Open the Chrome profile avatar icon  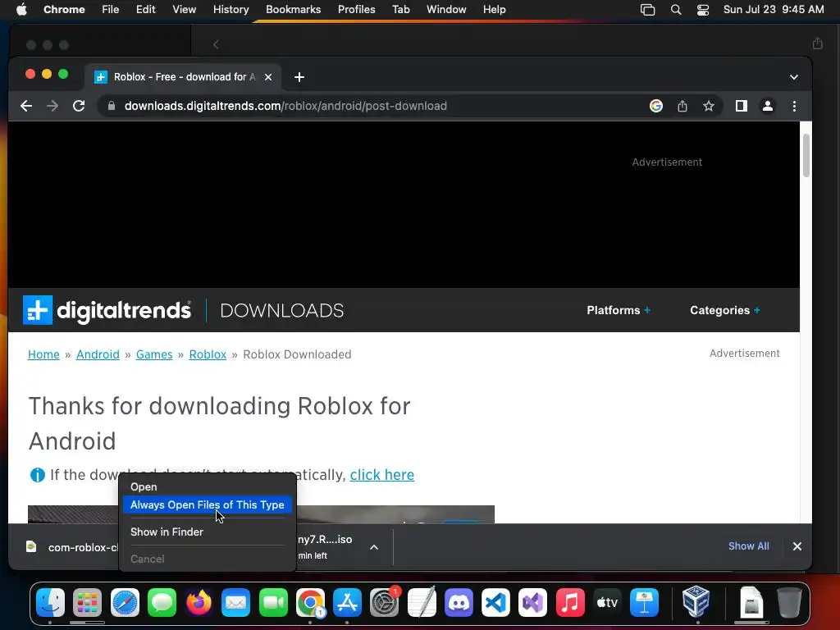tap(767, 106)
